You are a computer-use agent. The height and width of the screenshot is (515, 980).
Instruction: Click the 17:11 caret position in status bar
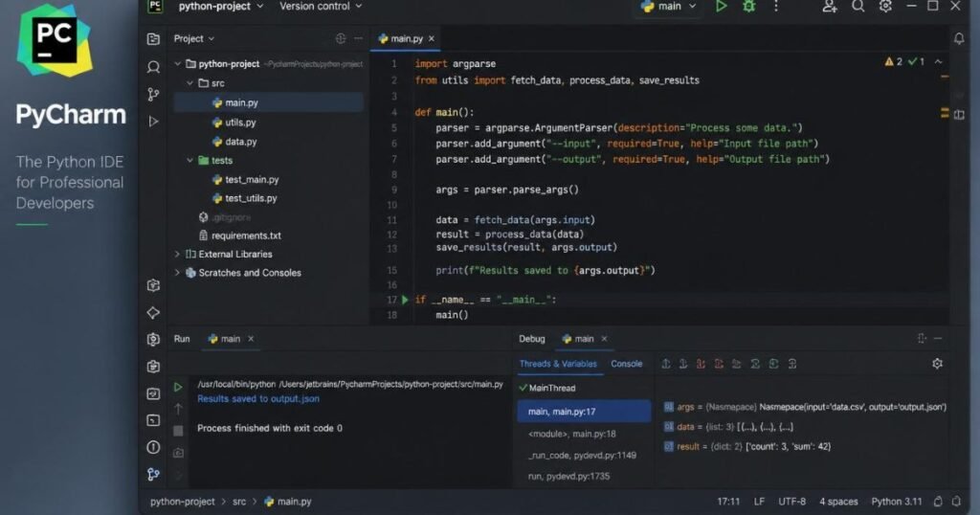728,502
